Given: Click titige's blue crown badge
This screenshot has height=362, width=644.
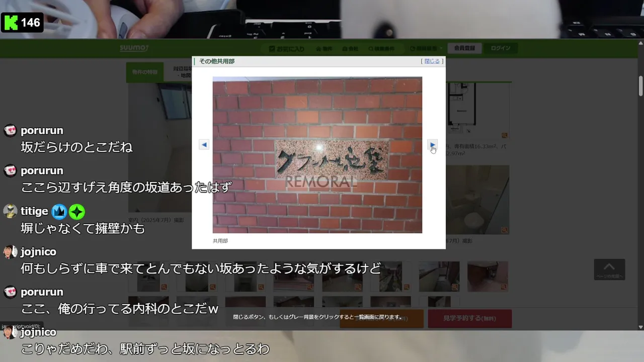Looking at the screenshot, I should 59,212.
